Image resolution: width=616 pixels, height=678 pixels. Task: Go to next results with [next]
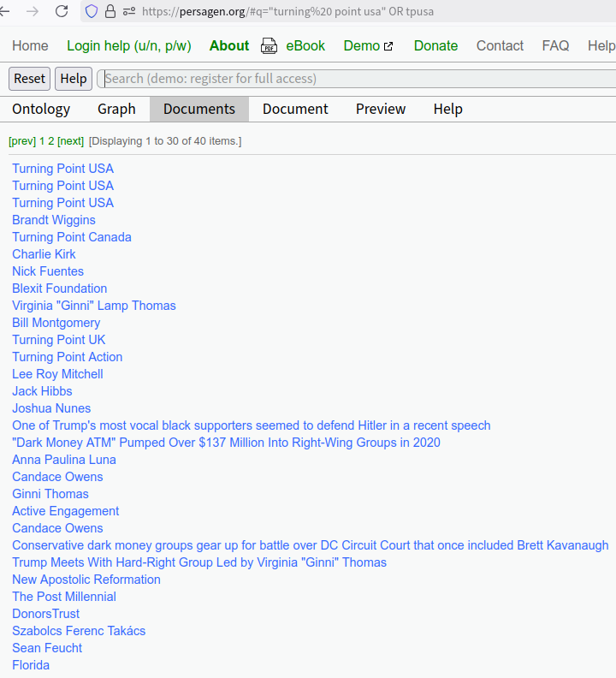pyautogui.click(x=70, y=141)
